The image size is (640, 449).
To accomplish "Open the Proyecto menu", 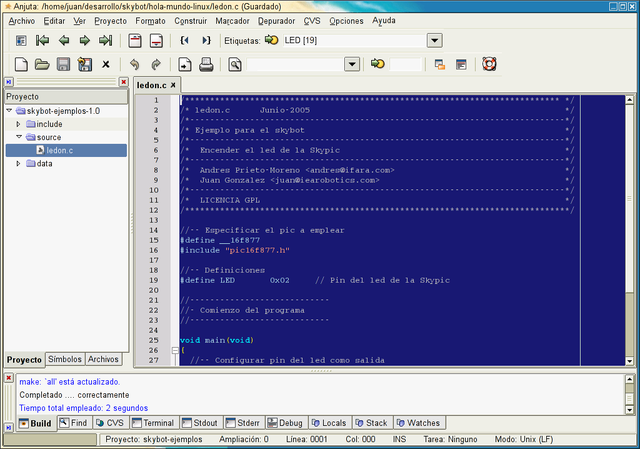I will (x=111, y=21).
